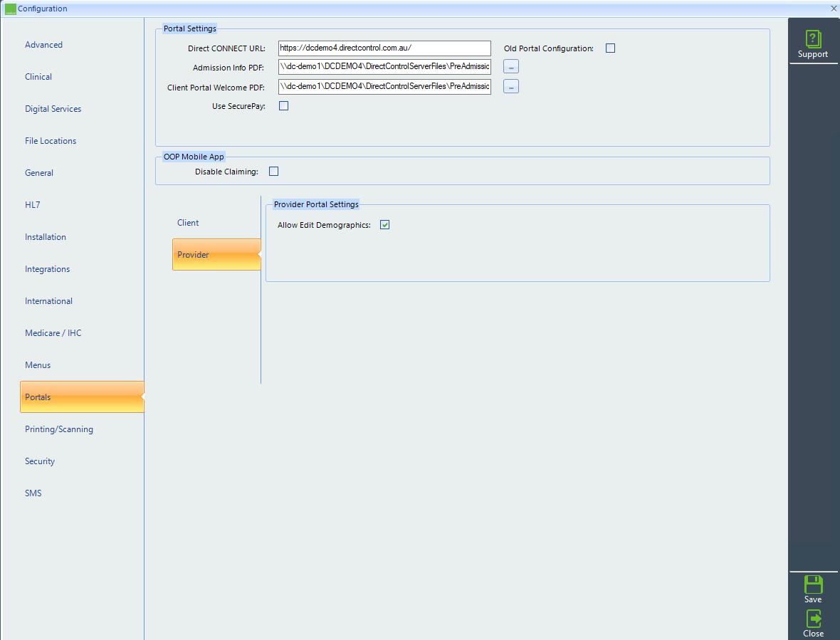This screenshot has height=640, width=840.
Task: Click into Client Portal Welcome PDF path field
Action: (x=384, y=87)
